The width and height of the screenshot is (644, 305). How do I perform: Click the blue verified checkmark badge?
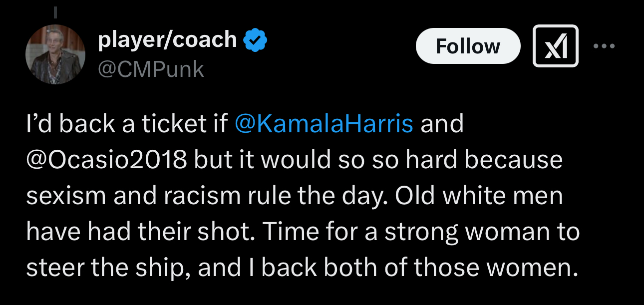tap(256, 40)
